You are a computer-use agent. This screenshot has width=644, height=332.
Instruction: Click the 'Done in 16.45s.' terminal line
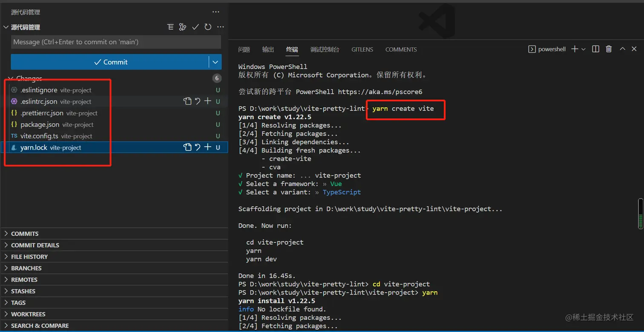click(267, 276)
